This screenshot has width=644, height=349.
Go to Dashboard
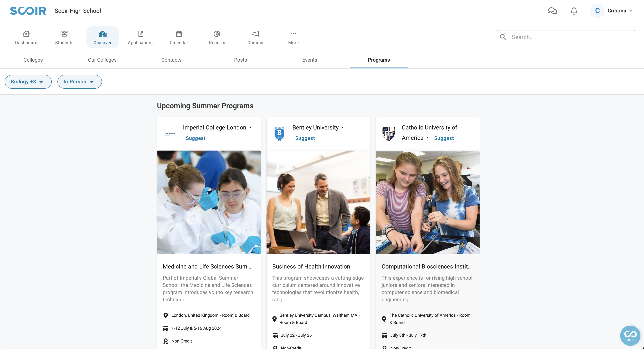pos(26,37)
